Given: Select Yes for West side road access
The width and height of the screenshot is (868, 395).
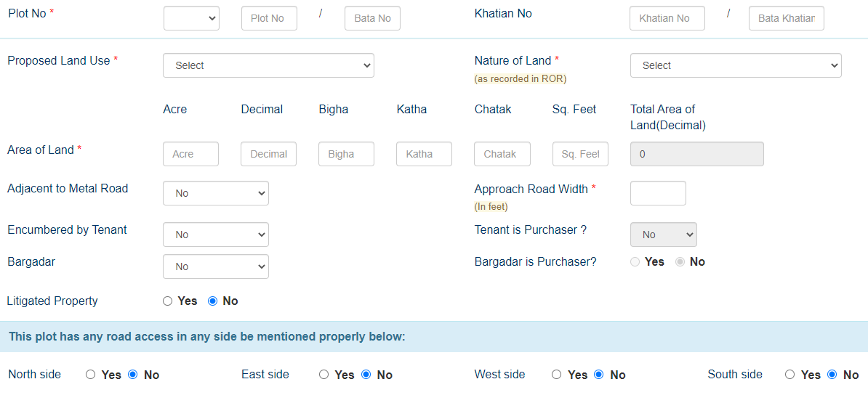Looking at the screenshot, I should pos(557,375).
